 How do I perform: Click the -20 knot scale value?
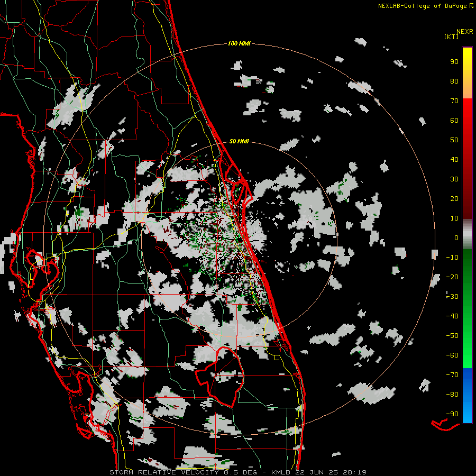[x=452, y=277]
